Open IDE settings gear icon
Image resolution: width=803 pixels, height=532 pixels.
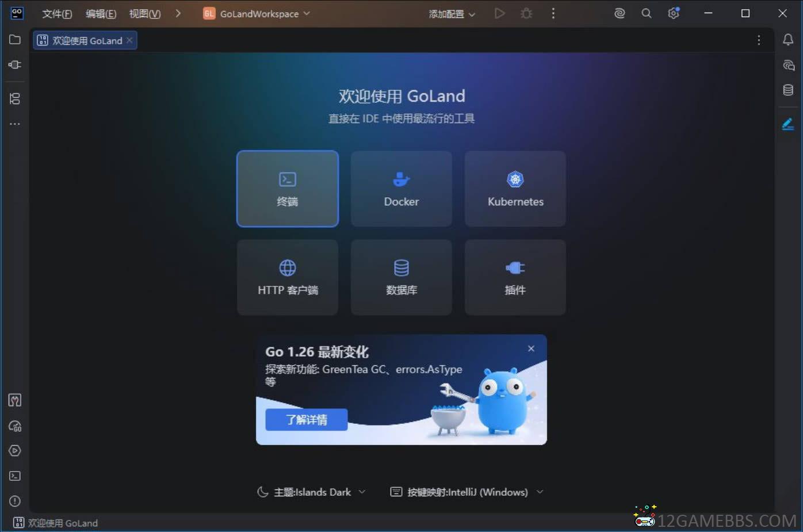coord(674,13)
